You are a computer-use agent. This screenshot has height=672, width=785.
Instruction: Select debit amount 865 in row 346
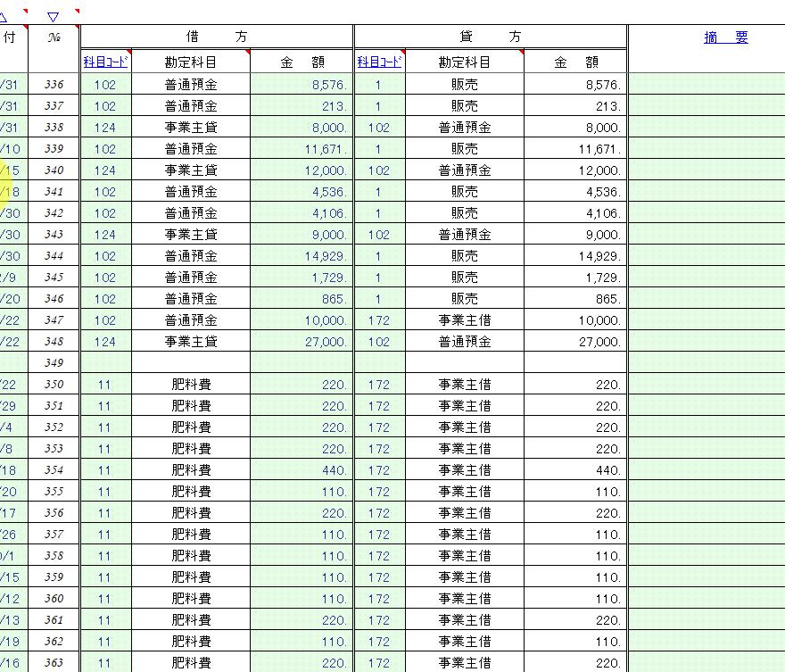pos(302,299)
